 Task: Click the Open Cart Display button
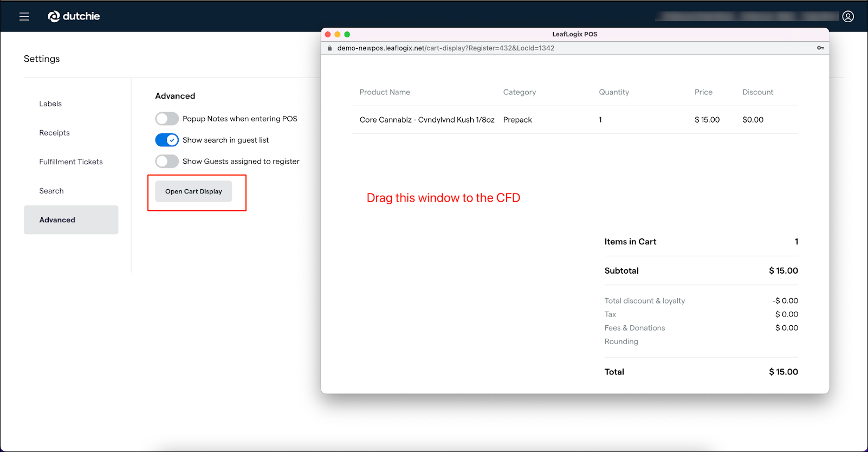point(193,191)
